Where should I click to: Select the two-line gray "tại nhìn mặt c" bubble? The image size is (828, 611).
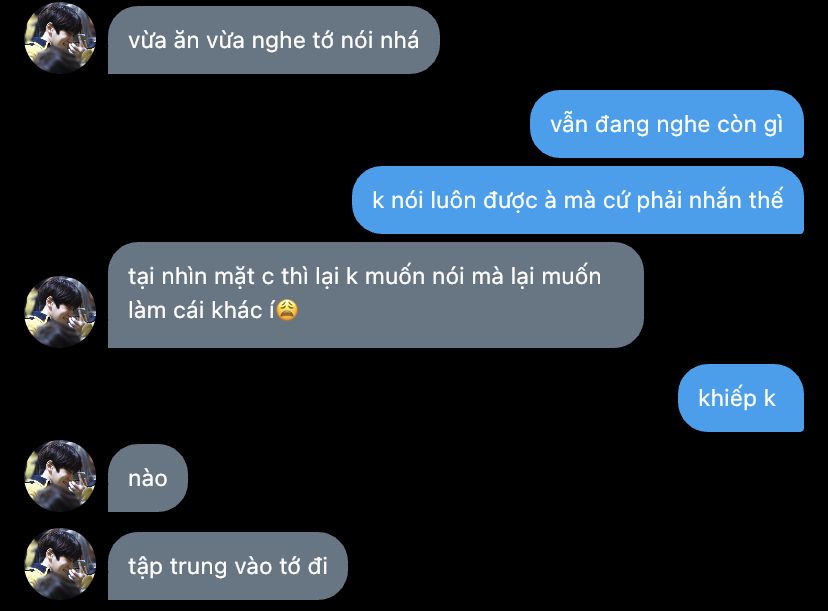[375, 295]
